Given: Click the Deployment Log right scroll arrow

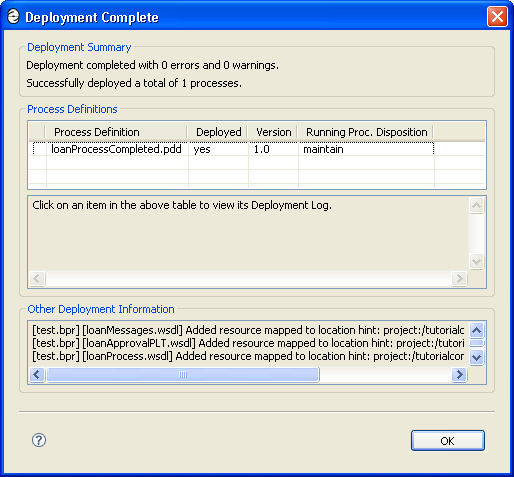Looking at the screenshot, I should click(x=459, y=278).
